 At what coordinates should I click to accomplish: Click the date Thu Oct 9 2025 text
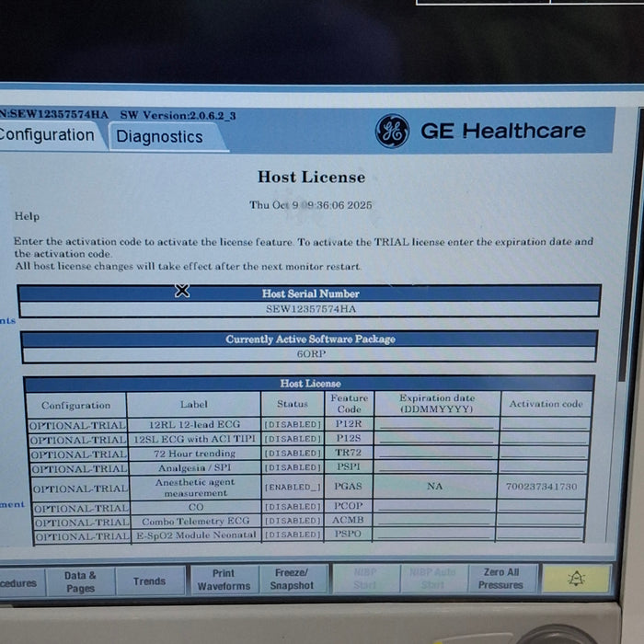[311, 205]
